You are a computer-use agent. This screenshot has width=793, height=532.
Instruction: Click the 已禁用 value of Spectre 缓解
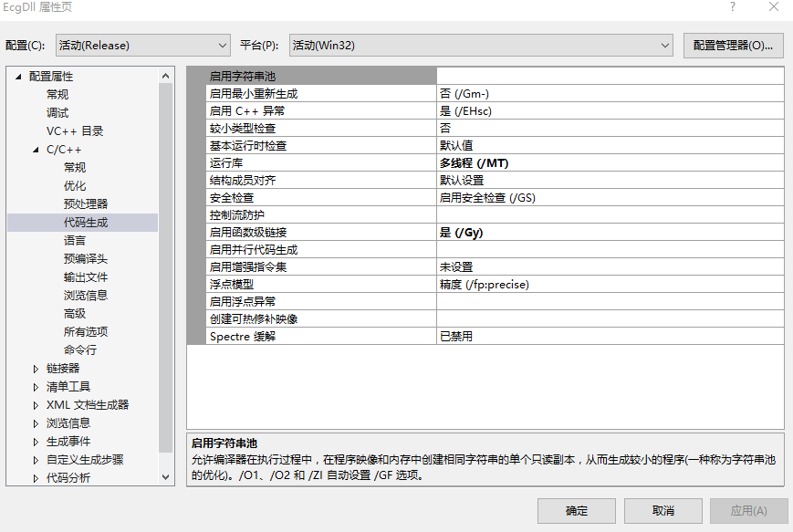click(610, 337)
